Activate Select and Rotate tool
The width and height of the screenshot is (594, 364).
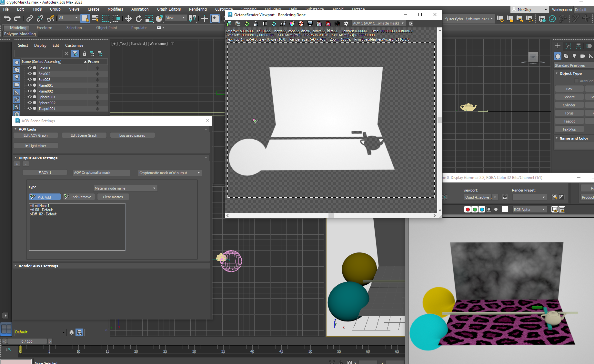tap(138, 18)
